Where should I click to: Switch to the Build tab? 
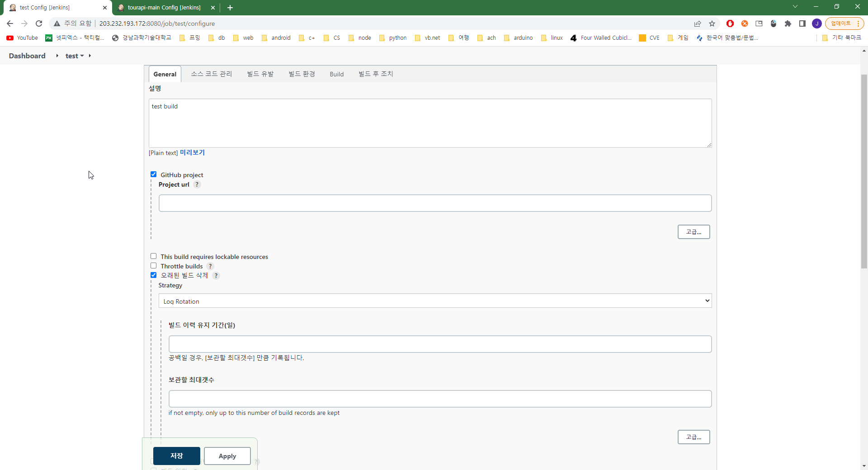click(x=336, y=74)
